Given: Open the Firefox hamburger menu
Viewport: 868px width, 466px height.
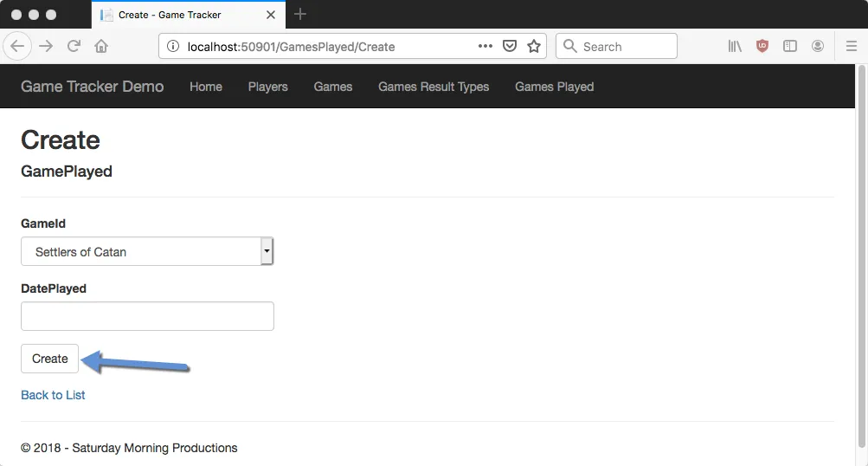Looking at the screenshot, I should coord(852,46).
